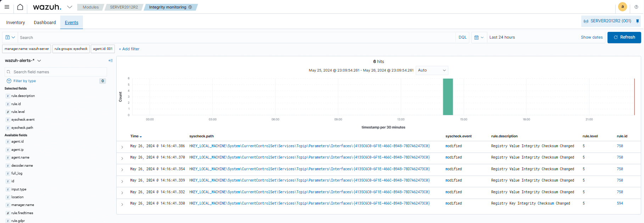The width and height of the screenshot is (644, 223).
Task: Expand the wazuh-alerts-* index pattern dropdown
Action: (x=39, y=61)
